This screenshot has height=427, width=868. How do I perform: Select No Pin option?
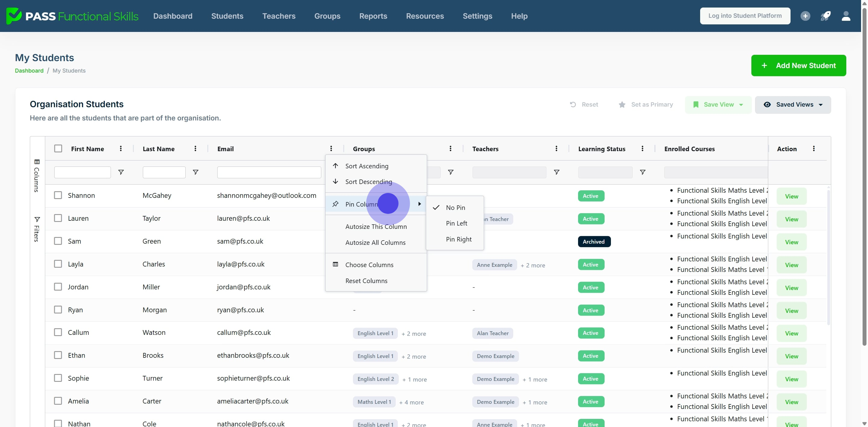[x=455, y=207]
